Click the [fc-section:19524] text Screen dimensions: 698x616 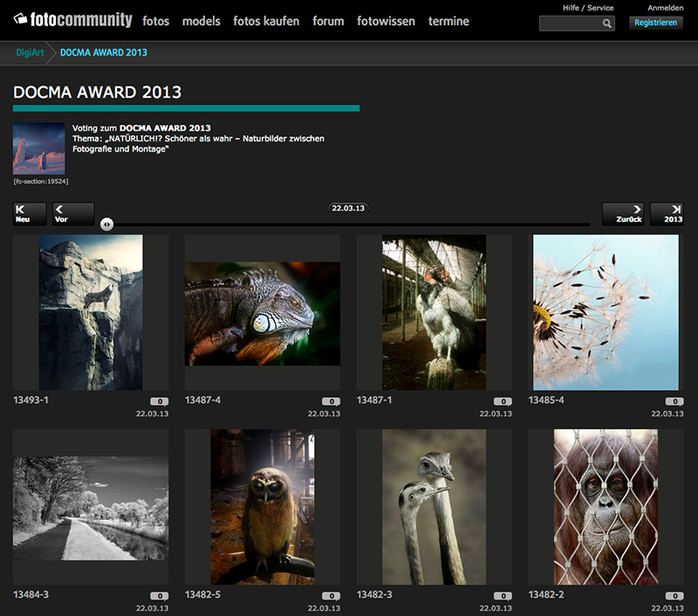pyautogui.click(x=40, y=181)
